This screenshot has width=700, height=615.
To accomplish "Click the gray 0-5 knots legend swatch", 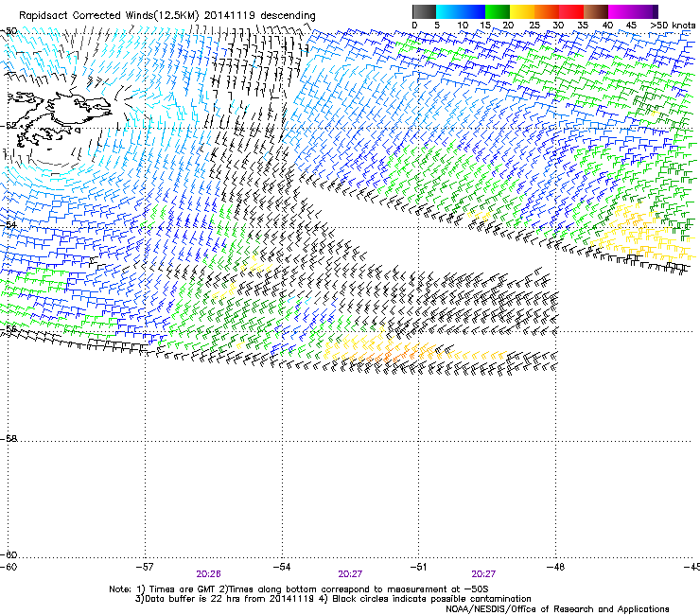I will pyautogui.click(x=424, y=11).
